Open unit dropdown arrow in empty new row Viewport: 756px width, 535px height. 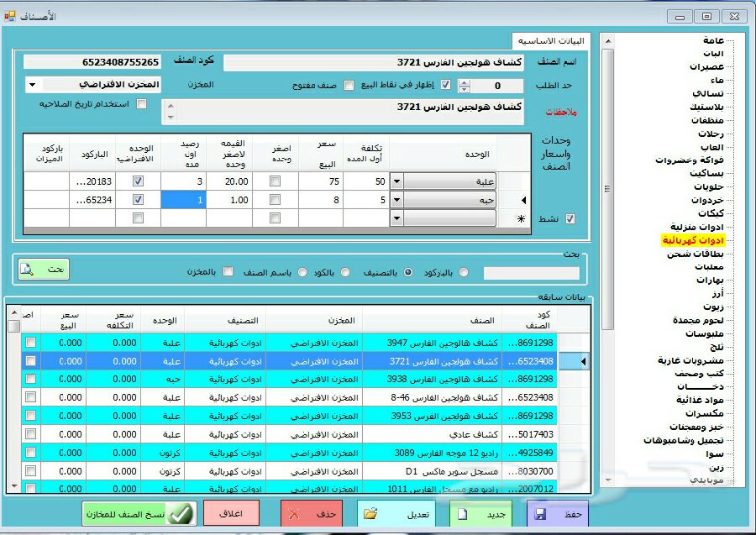tap(396, 218)
